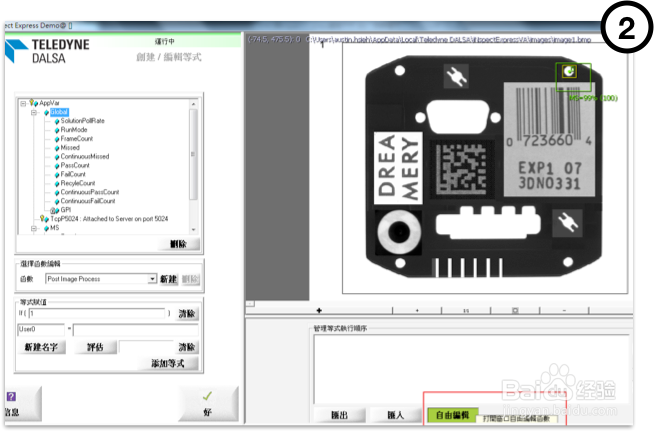This screenshot has height=434, width=654.
Task: Click 清除 next to the If condition
Action: pos(187,314)
